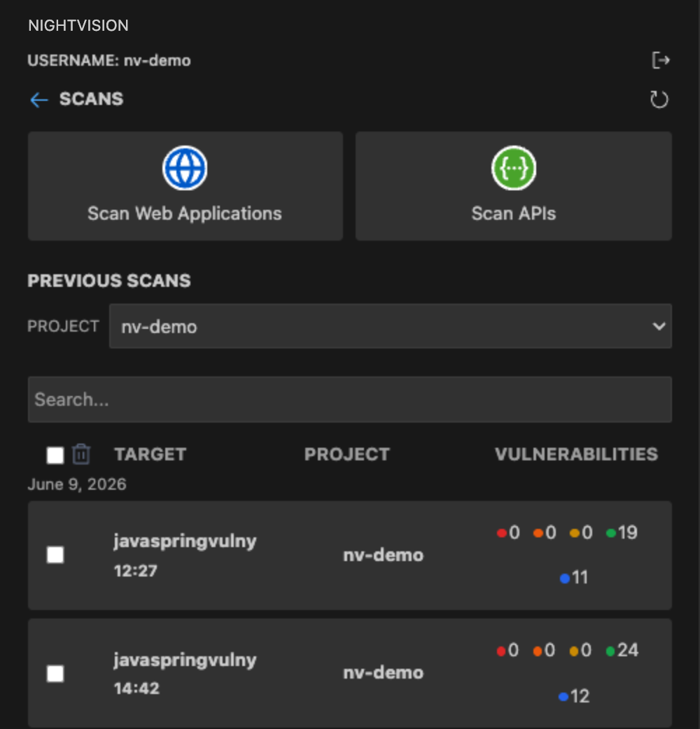Refresh the scans list
700x729 pixels.
[659, 99]
